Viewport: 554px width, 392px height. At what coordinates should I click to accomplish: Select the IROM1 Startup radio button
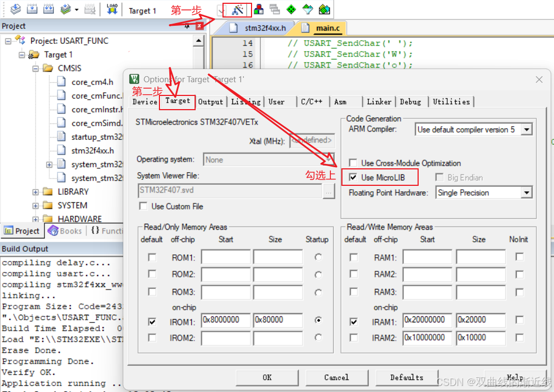[x=318, y=320]
